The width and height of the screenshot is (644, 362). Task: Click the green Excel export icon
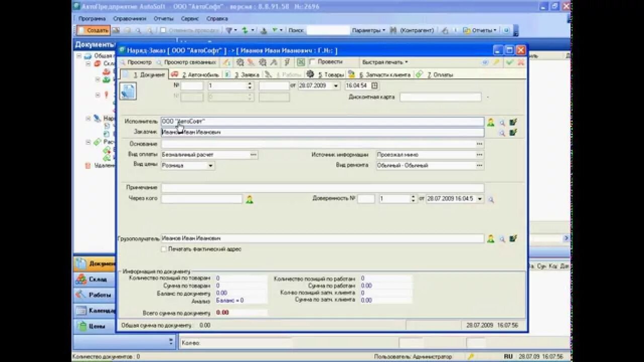(x=301, y=62)
